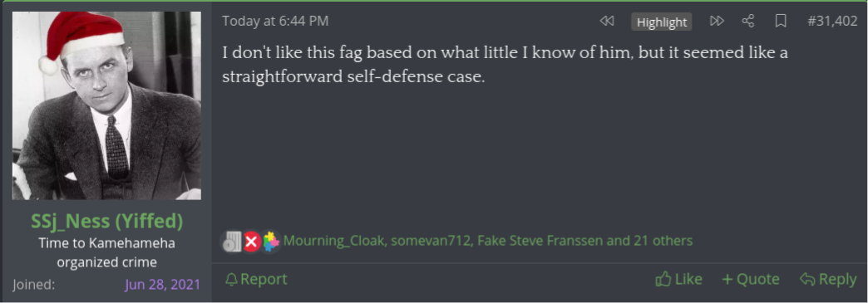This screenshot has height=303, width=868.
Task: Open SSj_Ness (Yiffed) user profile
Action: 107,221
